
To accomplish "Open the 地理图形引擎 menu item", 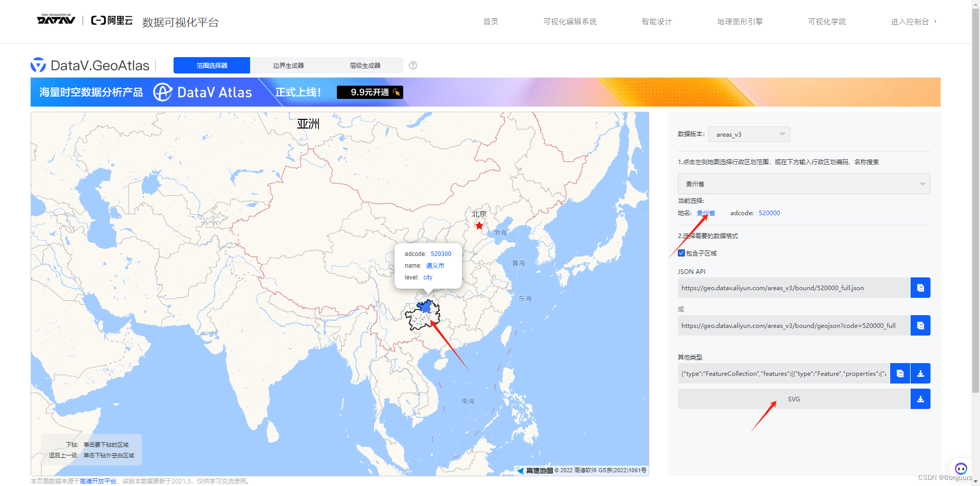I will point(740,21).
